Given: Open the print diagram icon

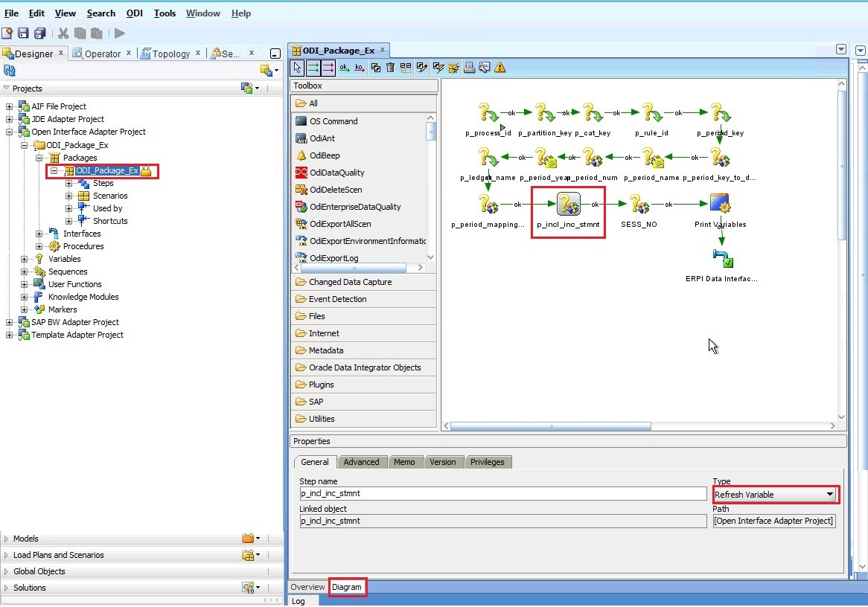Looking at the screenshot, I should point(469,68).
